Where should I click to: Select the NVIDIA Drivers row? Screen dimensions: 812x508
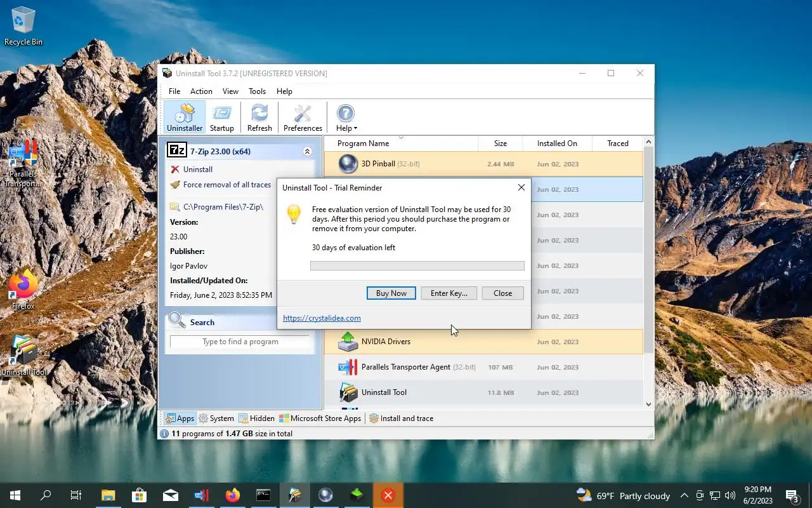tap(483, 342)
